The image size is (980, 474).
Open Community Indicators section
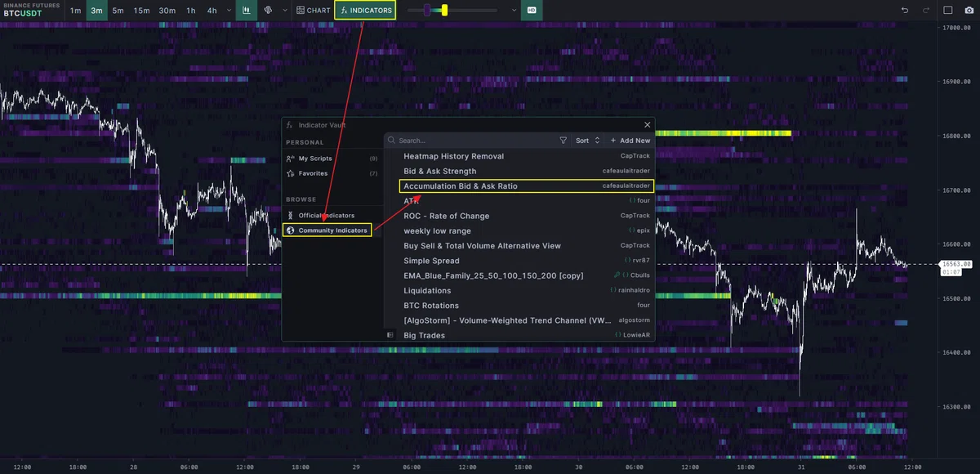pyautogui.click(x=327, y=230)
